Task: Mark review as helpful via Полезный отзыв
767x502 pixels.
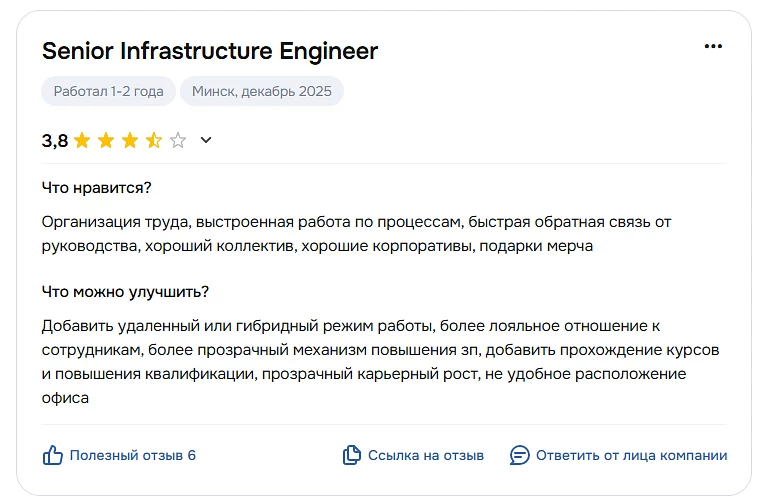Action: [126, 456]
